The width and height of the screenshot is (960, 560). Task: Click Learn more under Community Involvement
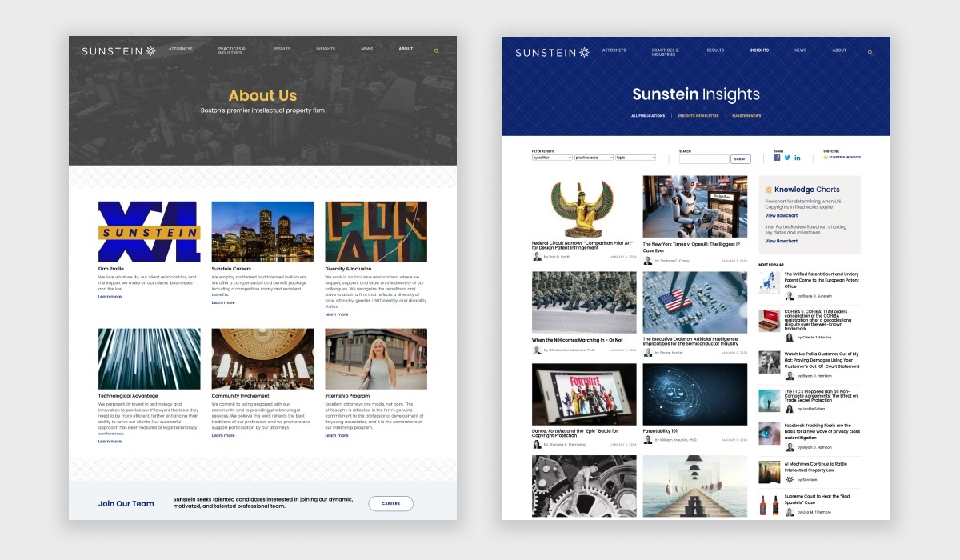[x=223, y=436]
